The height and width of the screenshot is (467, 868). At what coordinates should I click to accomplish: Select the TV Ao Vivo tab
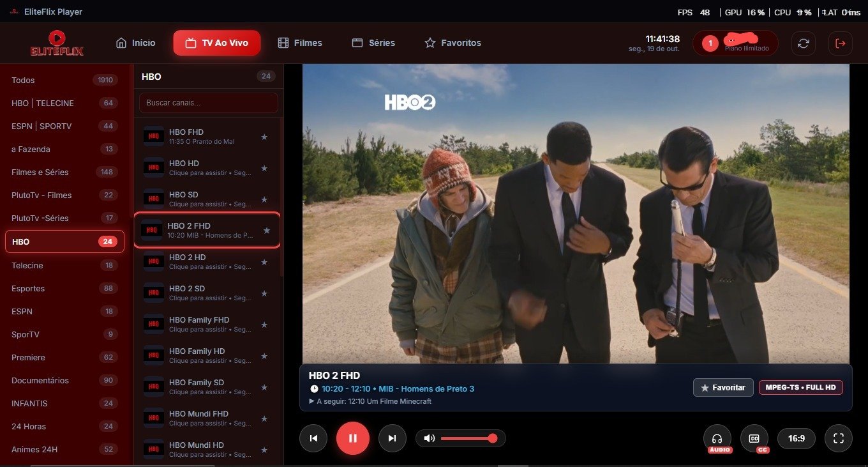tap(216, 43)
